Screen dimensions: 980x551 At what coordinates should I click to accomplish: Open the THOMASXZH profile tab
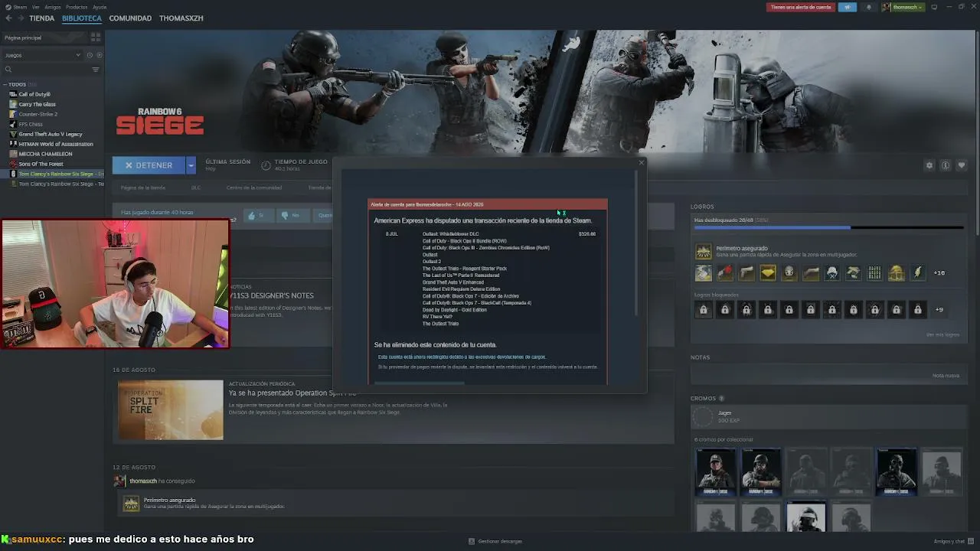click(x=181, y=18)
